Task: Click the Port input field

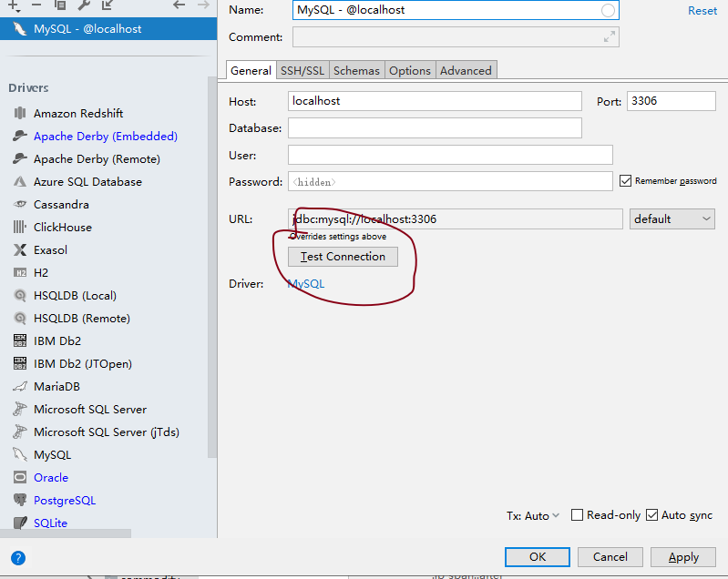Action: [x=671, y=101]
